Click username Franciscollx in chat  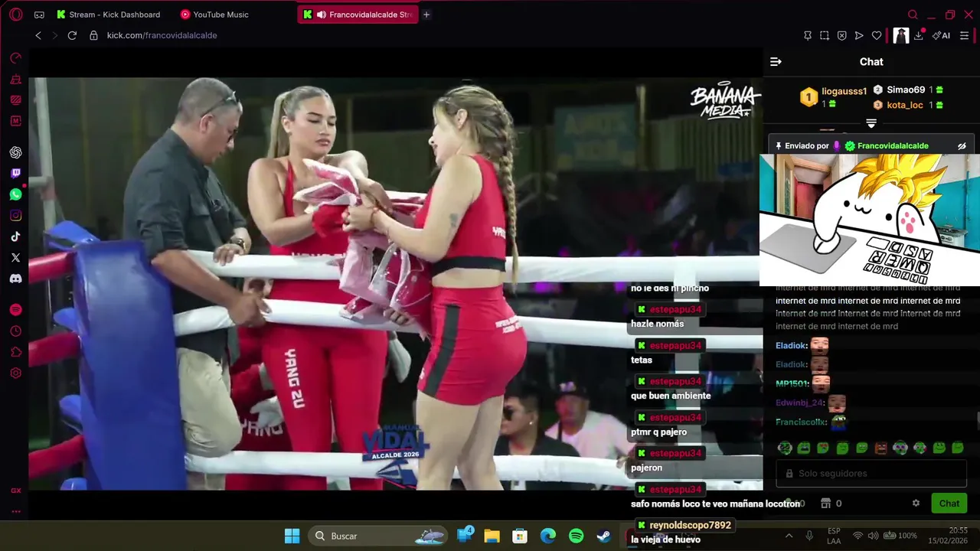[x=802, y=422]
